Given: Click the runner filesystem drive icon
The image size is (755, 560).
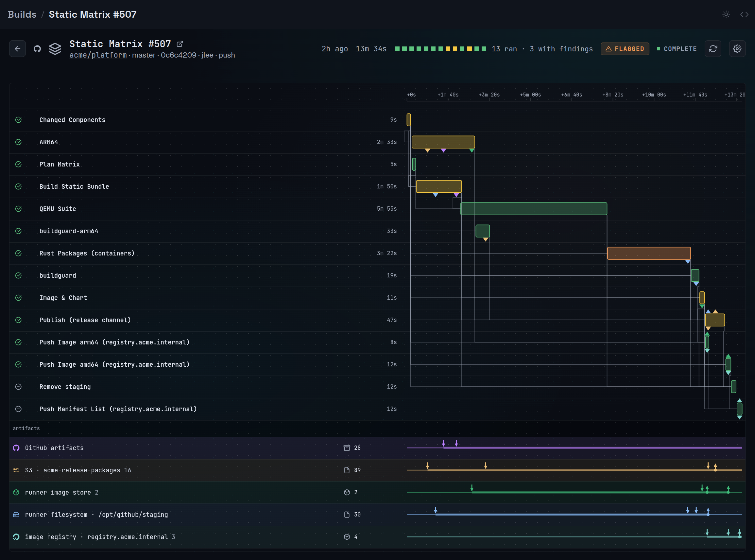Looking at the screenshot, I should click(16, 515).
